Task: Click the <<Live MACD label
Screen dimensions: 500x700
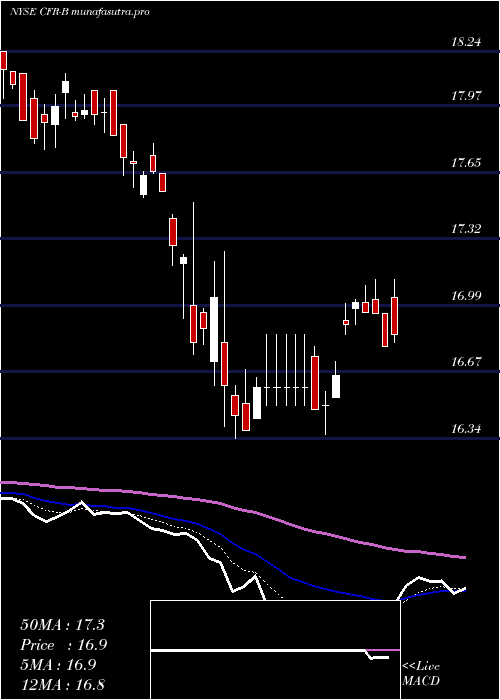Action: coord(421,674)
